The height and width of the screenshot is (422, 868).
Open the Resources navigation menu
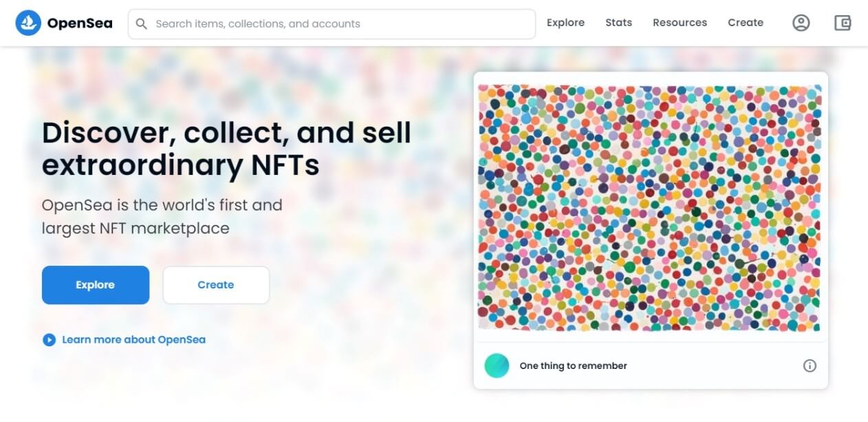(680, 23)
